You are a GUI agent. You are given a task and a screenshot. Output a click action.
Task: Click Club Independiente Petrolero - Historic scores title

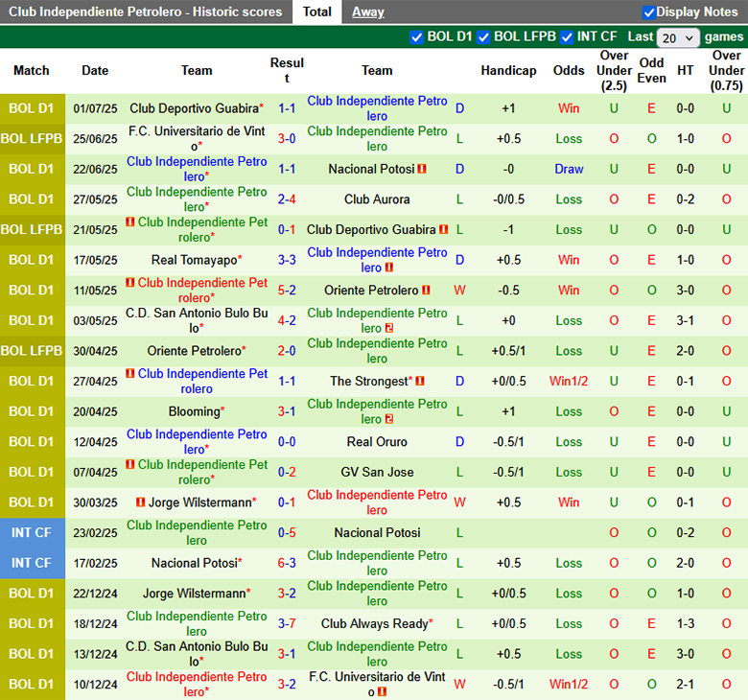[145, 12]
